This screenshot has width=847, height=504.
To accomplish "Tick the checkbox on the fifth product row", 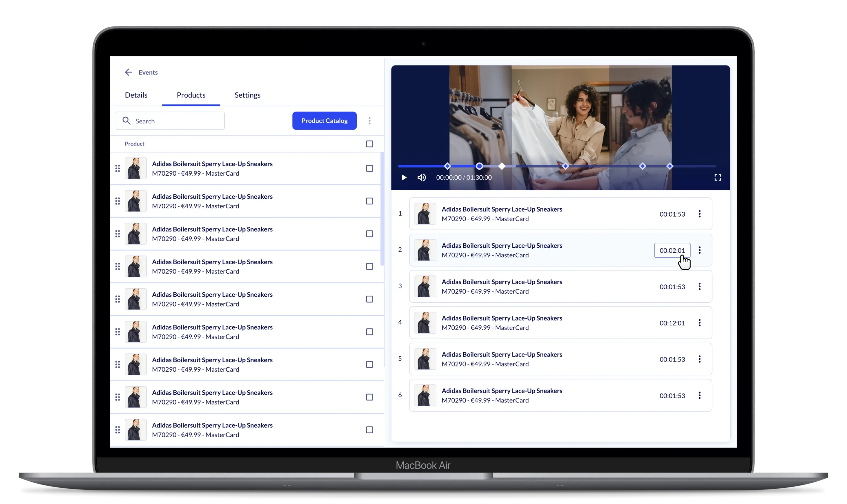I will (x=369, y=299).
